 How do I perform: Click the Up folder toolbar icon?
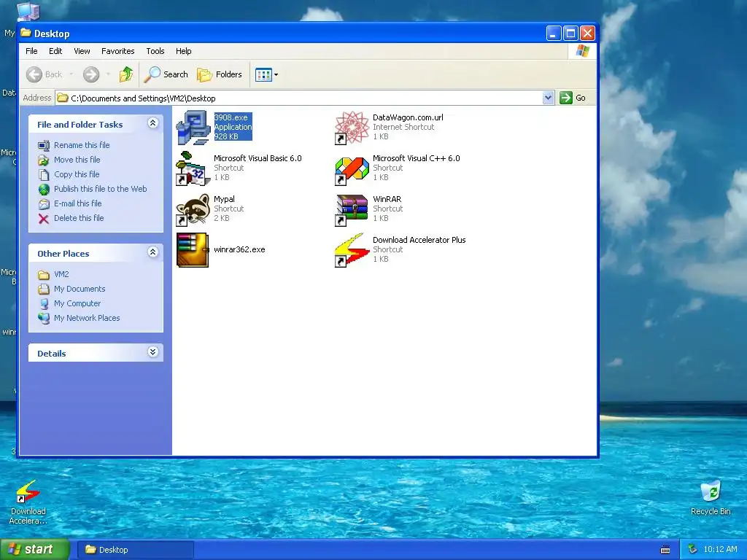125,74
